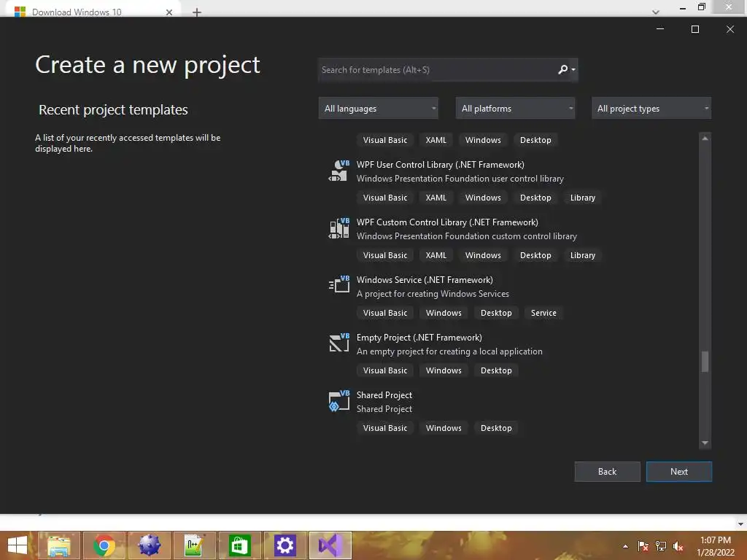Image resolution: width=747 pixels, height=560 pixels.
Task: Click 'An empty project for creating a local application'
Action: coord(449,351)
